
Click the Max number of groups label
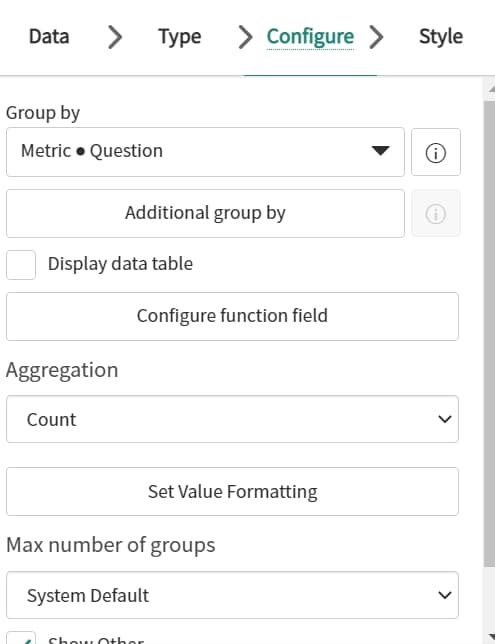111,545
